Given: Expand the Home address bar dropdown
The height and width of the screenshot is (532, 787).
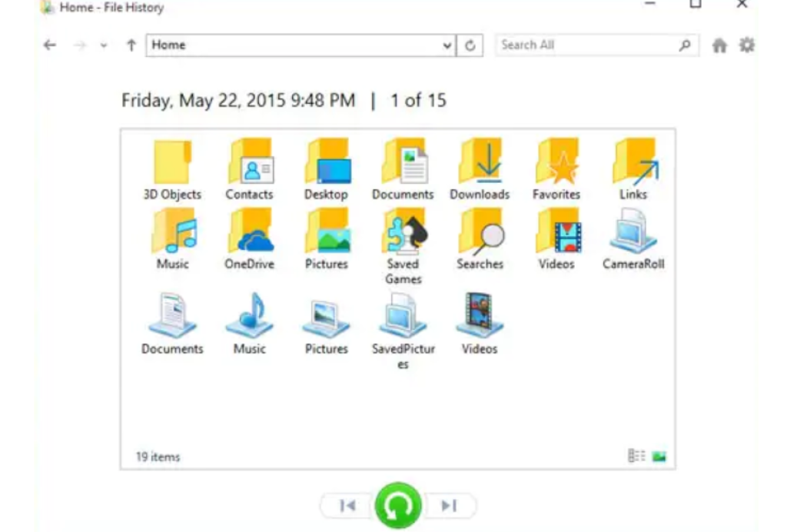Looking at the screenshot, I should click(447, 45).
